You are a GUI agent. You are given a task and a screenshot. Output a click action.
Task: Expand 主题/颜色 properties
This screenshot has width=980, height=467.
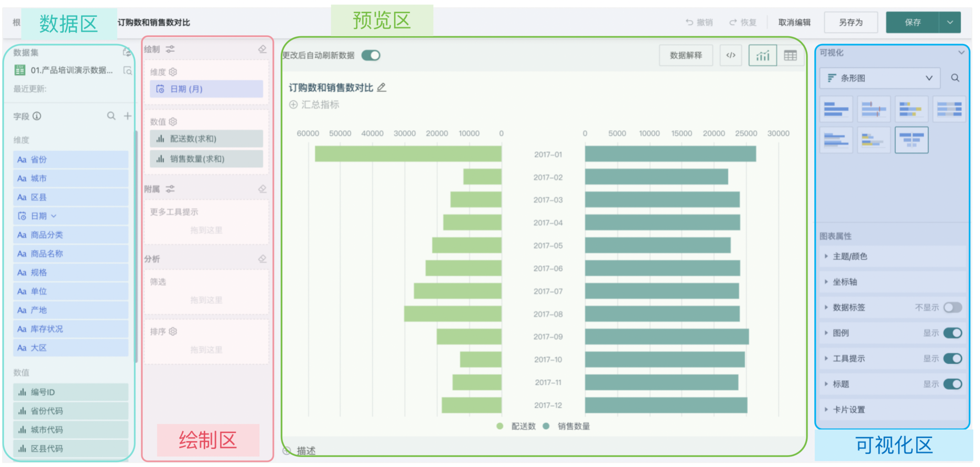(892, 257)
